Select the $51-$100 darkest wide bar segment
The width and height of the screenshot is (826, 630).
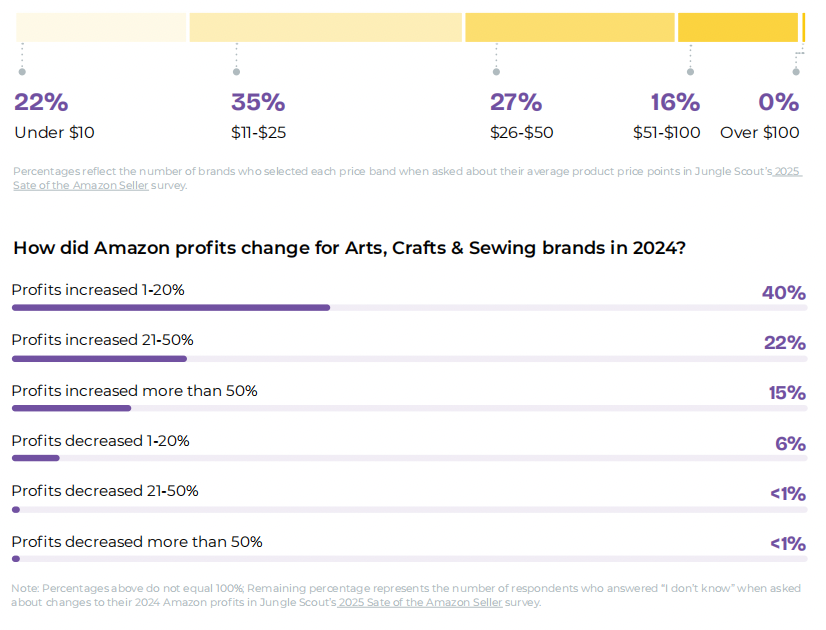click(738, 28)
